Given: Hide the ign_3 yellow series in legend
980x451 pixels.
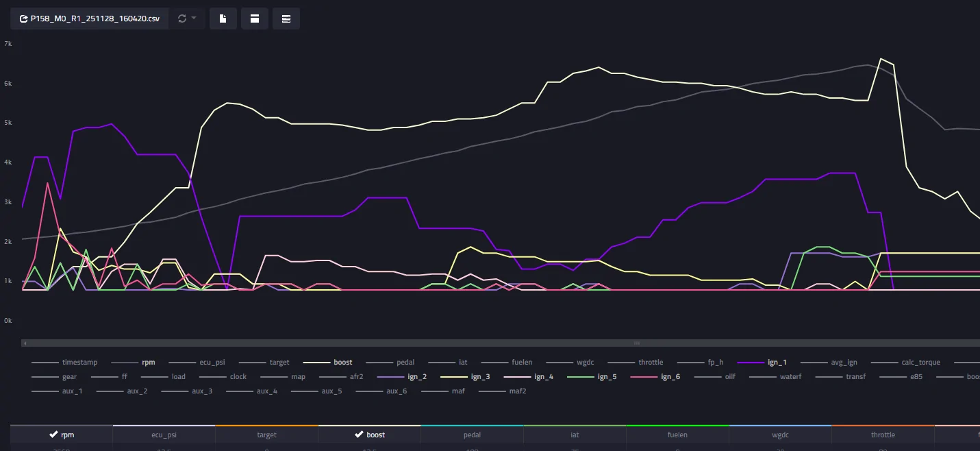Looking at the screenshot, I should tap(465, 376).
